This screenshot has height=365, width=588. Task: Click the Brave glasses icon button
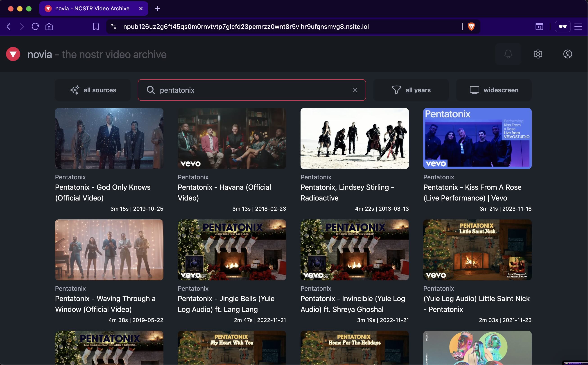point(563,27)
